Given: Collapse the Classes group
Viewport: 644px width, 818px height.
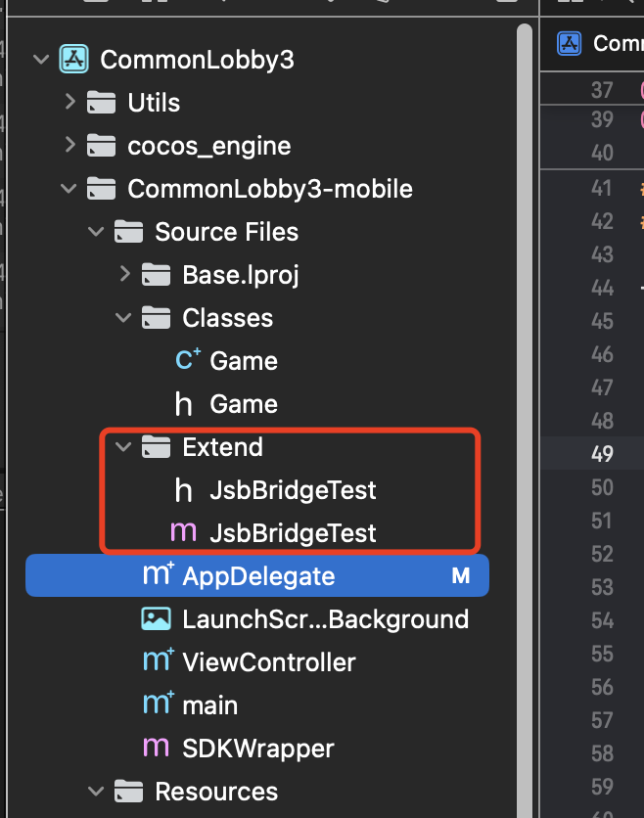Looking at the screenshot, I should click(123, 318).
